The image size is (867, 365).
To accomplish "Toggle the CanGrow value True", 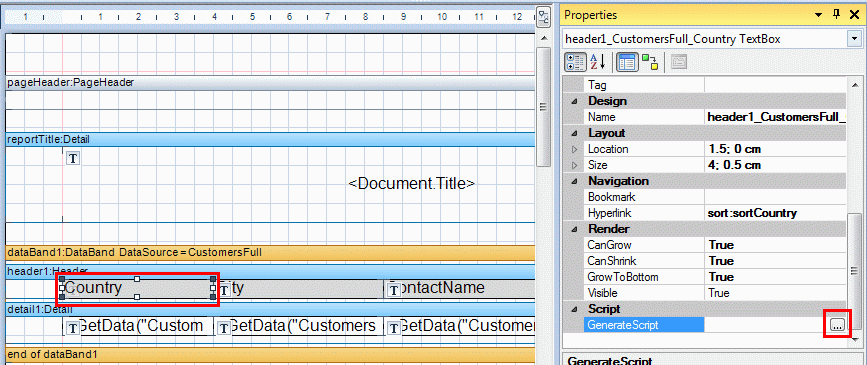I will click(x=775, y=245).
